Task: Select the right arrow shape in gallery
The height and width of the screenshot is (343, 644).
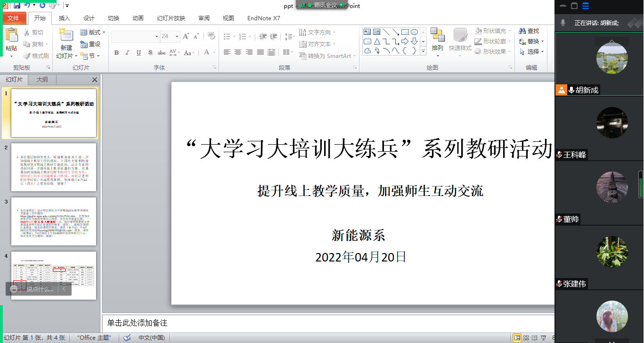Action: coord(405,41)
